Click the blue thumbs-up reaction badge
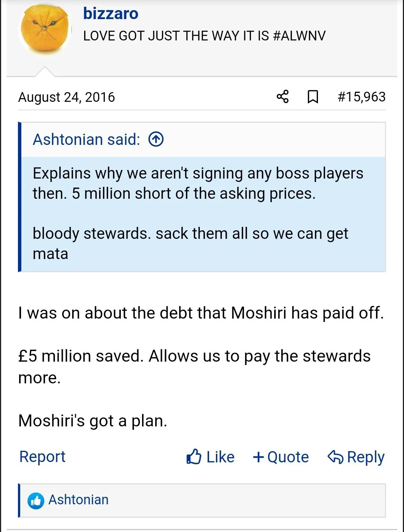 tap(36, 501)
